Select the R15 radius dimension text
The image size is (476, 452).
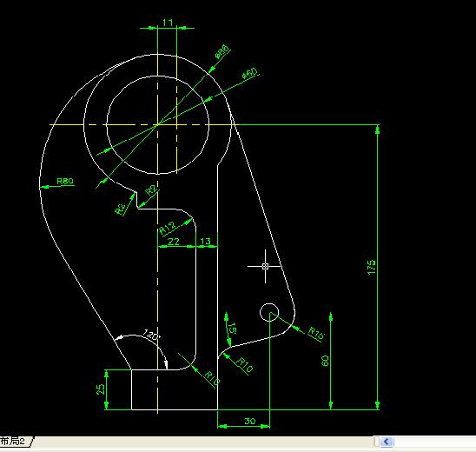click(x=315, y=333)
